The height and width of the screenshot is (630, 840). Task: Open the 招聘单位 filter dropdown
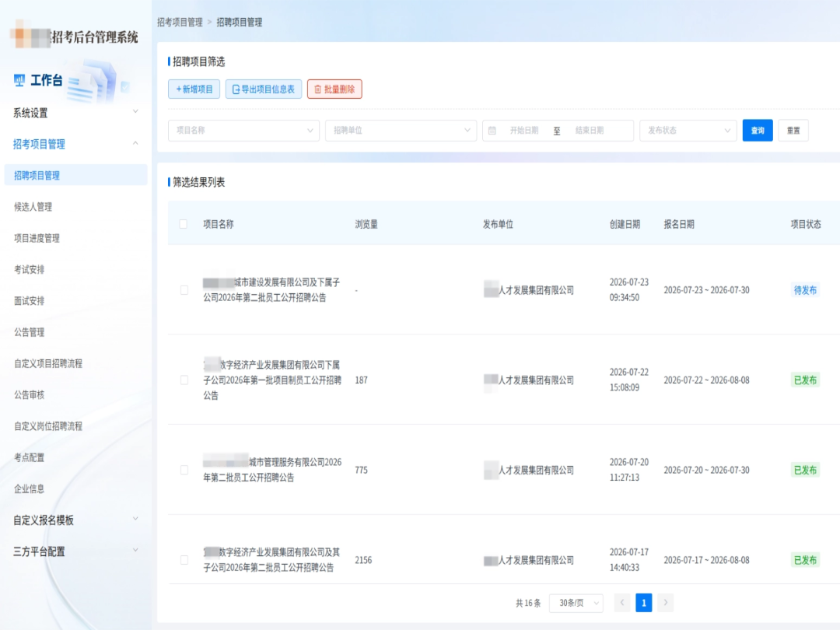click(401, 130)
